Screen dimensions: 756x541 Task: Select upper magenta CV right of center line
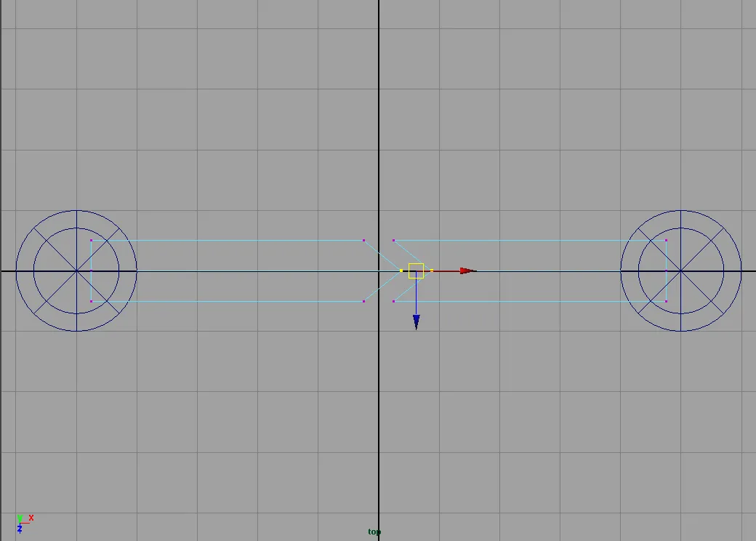(x=393, y=240)
